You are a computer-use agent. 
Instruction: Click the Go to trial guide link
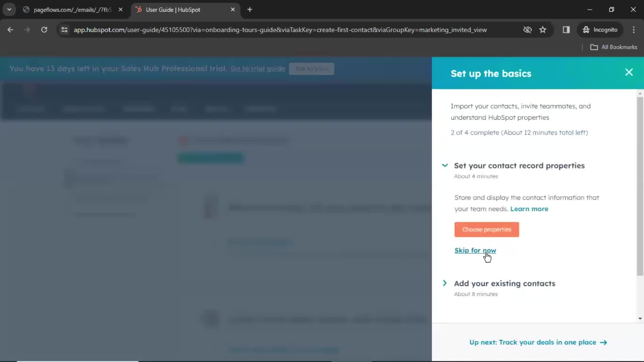coord(257,68)
